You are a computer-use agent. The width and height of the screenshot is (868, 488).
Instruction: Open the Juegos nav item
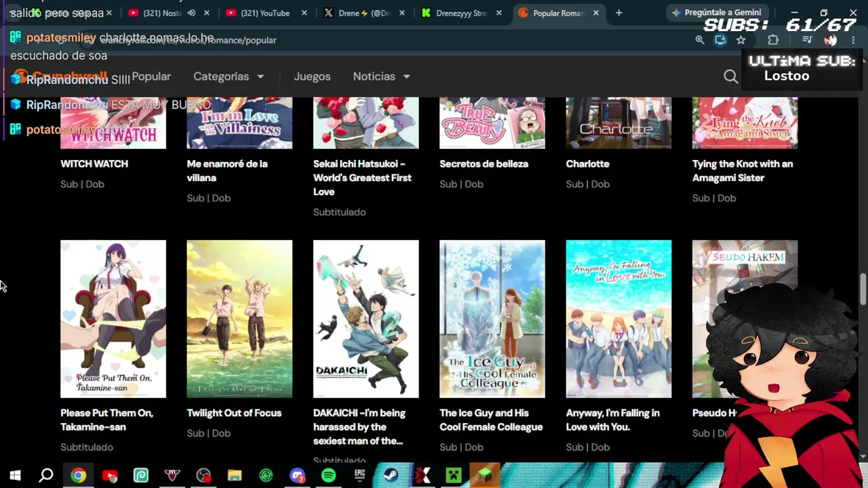tap(312, 77)
